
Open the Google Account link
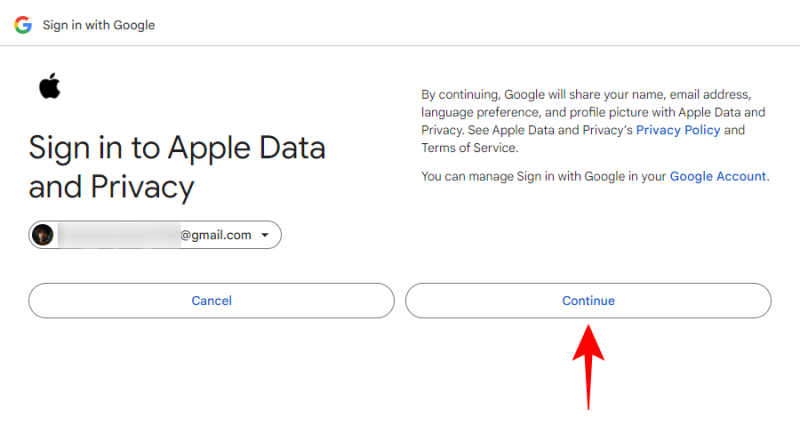click(x=718, y=176)
